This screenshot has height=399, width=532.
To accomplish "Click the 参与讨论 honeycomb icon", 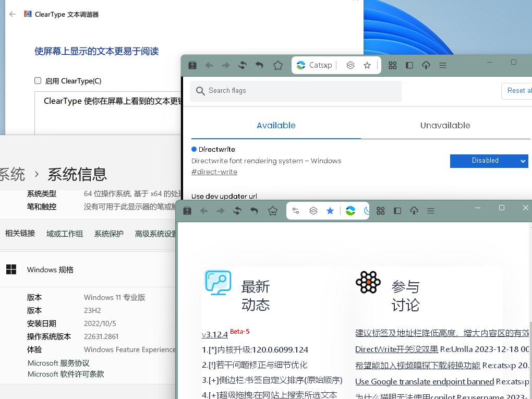I will pyautogui.click(x=368, y=282).
